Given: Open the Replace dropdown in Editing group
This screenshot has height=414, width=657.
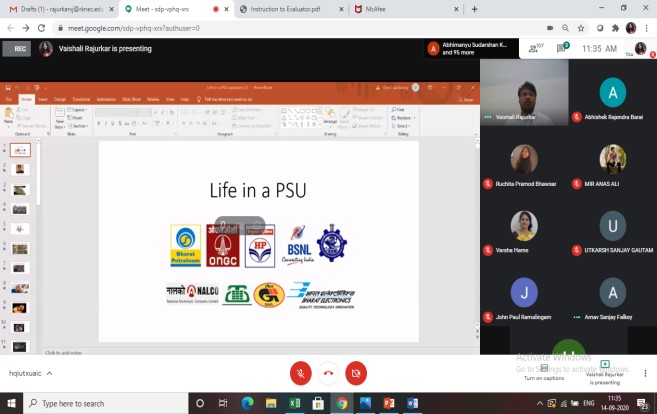Looking at the screenshot, I should click(404, 118).
